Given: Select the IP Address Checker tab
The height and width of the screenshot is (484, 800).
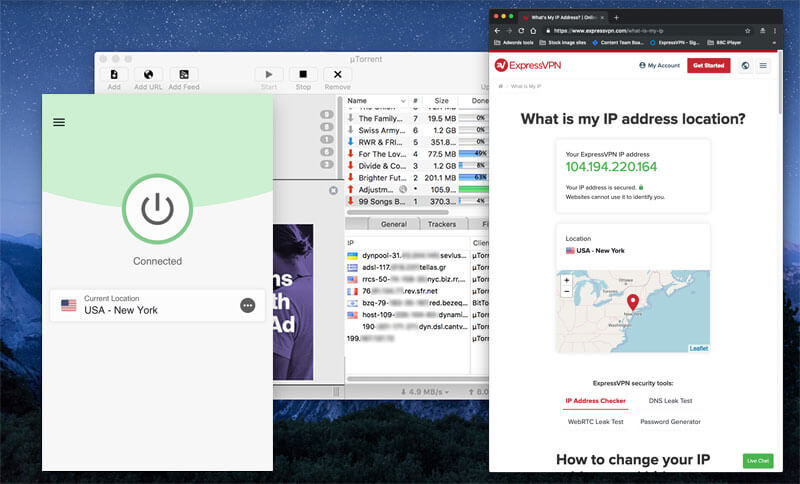Looking at the screenshot, I should [x=595, y=401].
